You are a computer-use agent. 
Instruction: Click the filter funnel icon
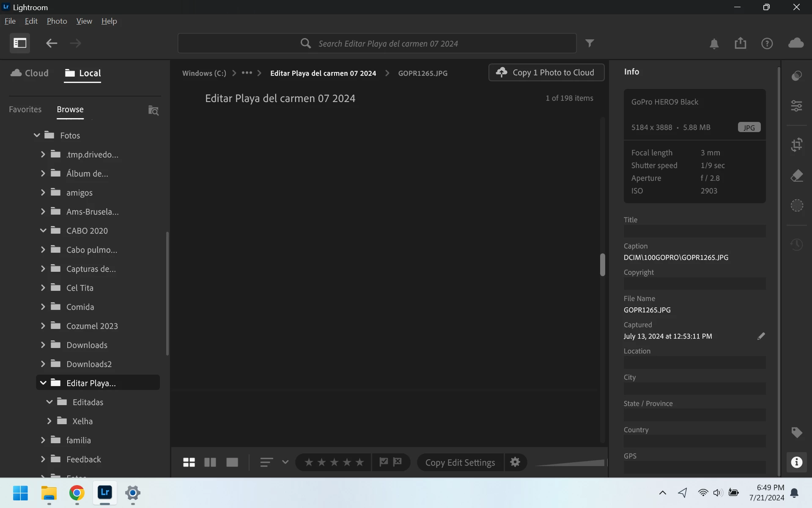tap(590, 43)
